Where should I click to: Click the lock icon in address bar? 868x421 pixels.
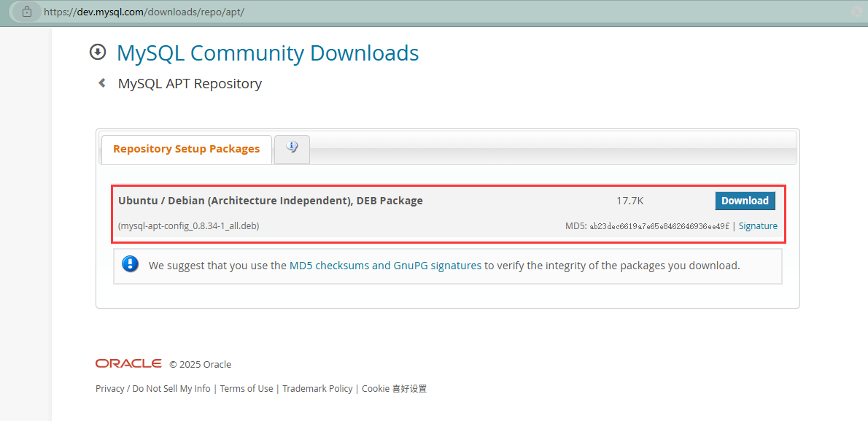[x=26, y=12]
